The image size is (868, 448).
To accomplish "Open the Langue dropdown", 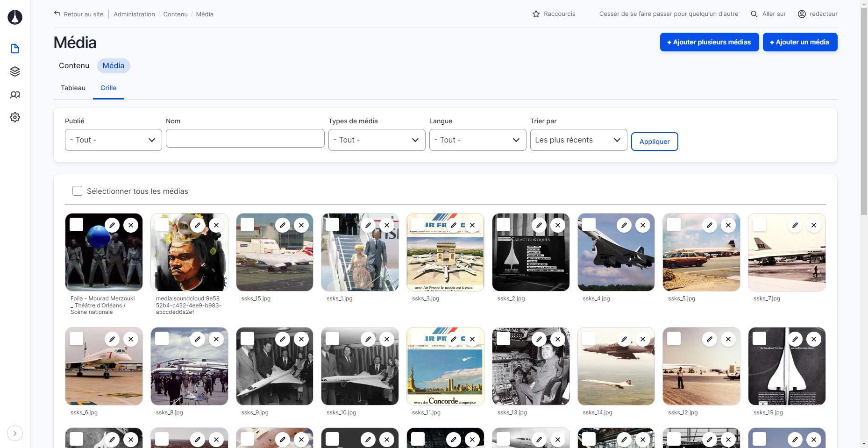I will [478, 140].
